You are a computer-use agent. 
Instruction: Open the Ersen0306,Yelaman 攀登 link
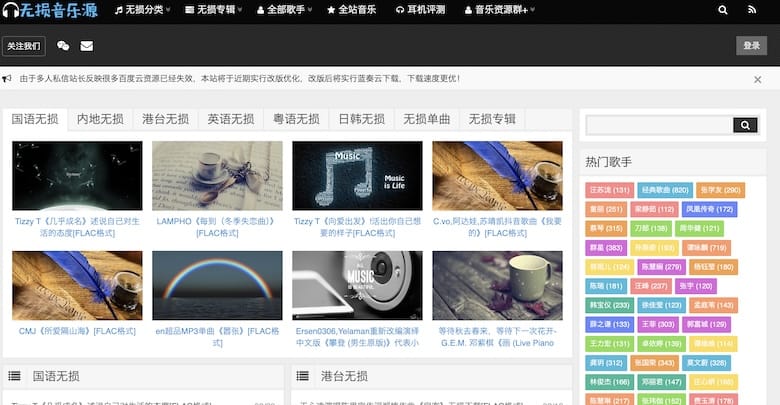[x=357, y=337]
